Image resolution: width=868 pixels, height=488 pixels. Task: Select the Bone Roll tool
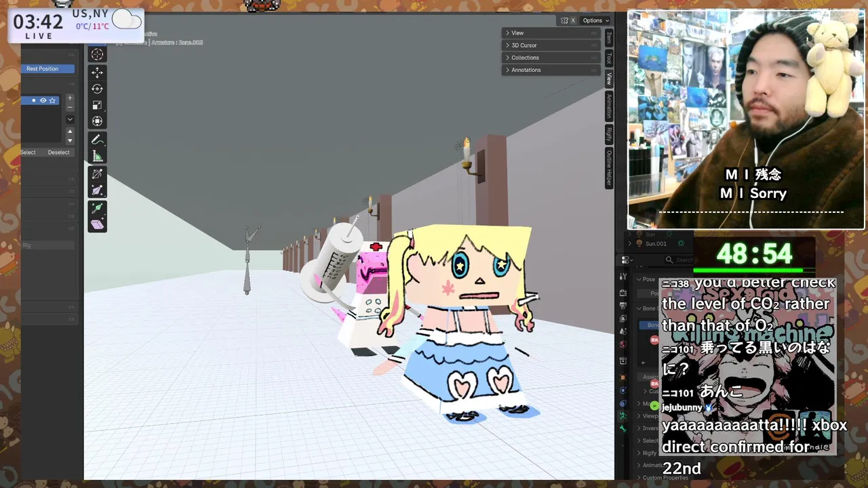(97, 174)
